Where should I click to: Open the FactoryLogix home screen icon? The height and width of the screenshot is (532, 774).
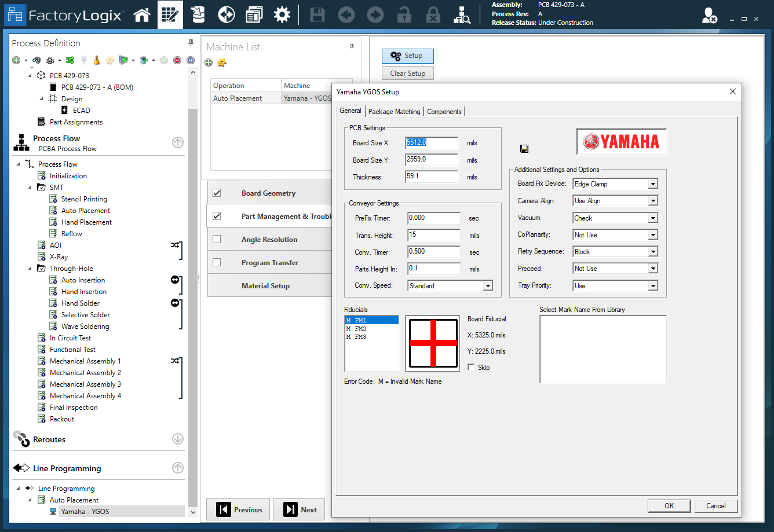click(142, 14)
